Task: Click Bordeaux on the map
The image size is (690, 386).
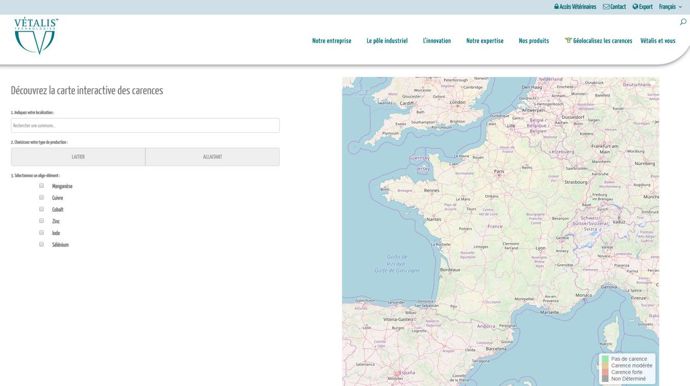Action: [x=450, y=269]
